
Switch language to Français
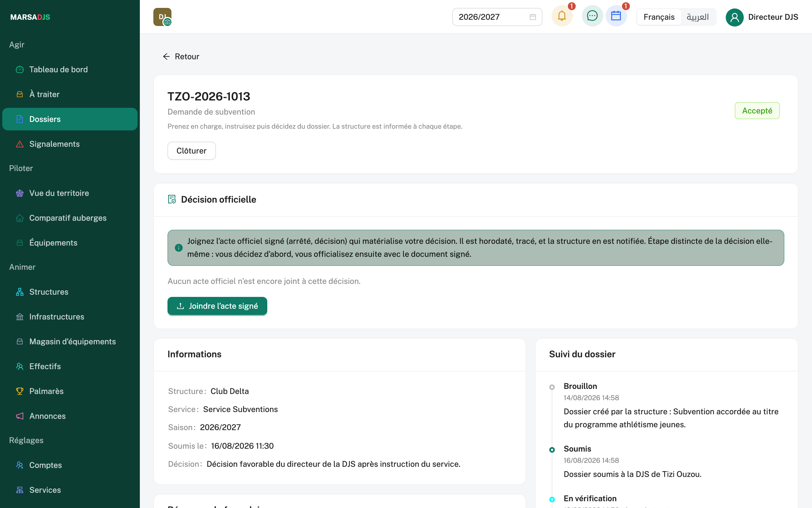point(659,17)
